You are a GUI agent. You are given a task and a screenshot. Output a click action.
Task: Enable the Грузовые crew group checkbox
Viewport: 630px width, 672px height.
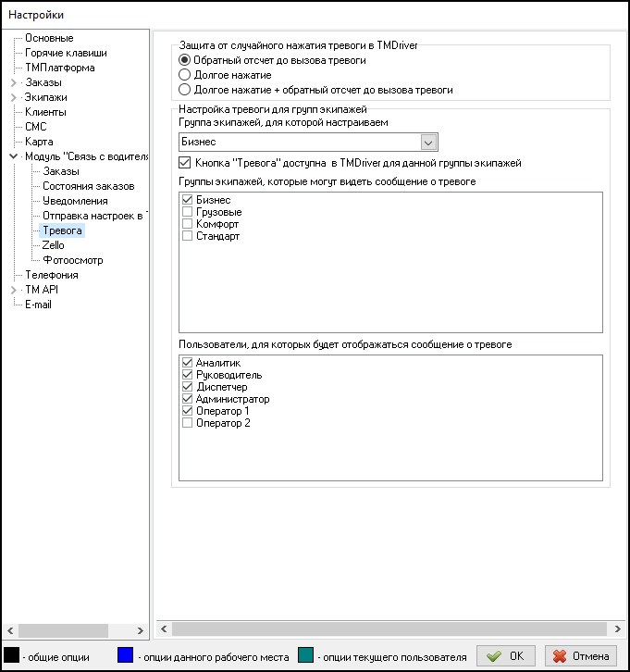point(188,212)
